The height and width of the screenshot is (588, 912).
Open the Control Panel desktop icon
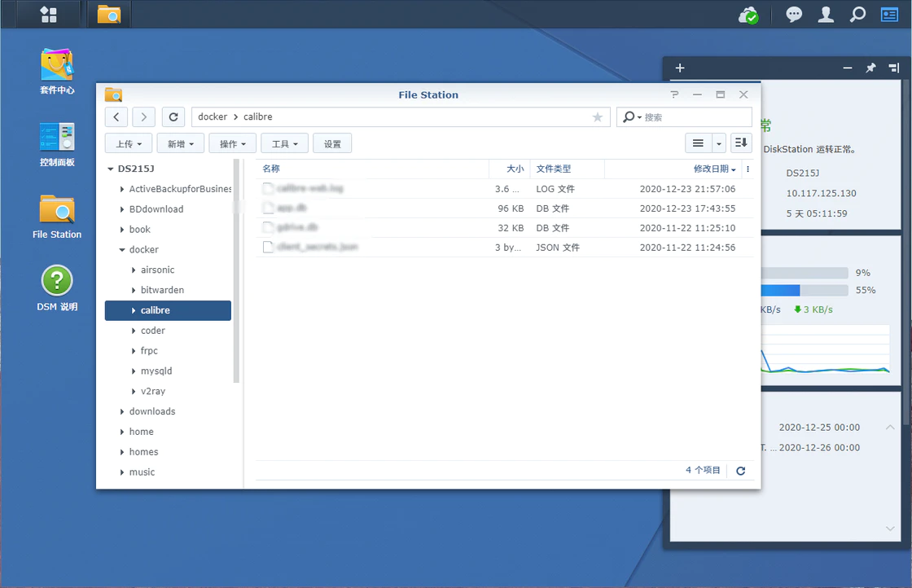coord(57,143)
